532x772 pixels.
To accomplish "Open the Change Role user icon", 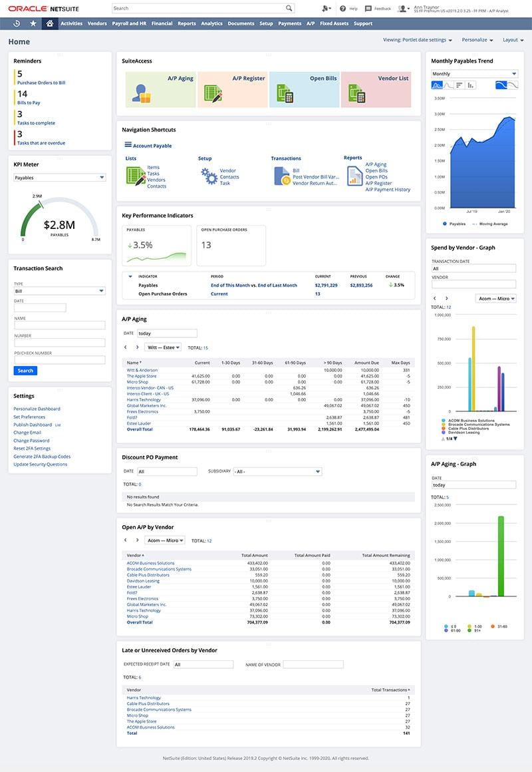I will (x=404, y=9).
